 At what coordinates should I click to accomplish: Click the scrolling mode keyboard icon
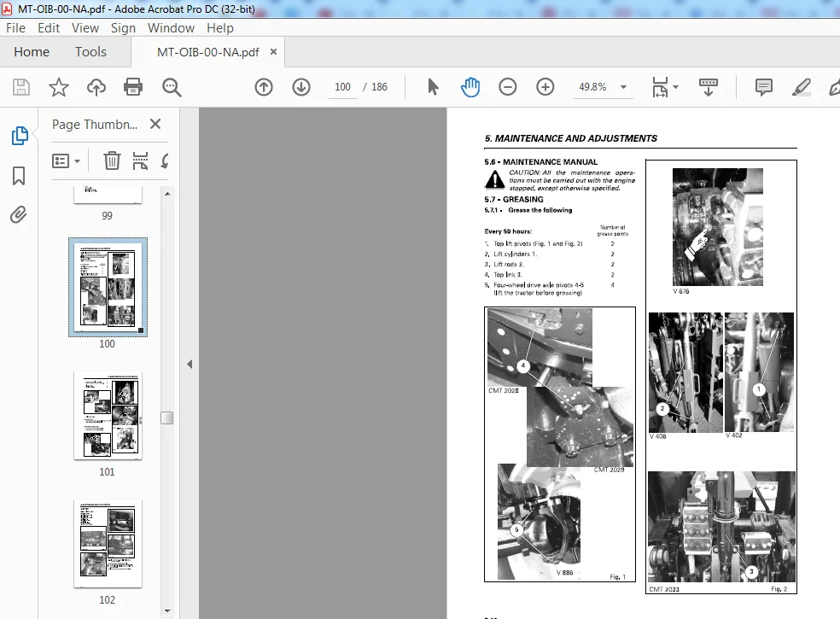click(x=709, y=87)
